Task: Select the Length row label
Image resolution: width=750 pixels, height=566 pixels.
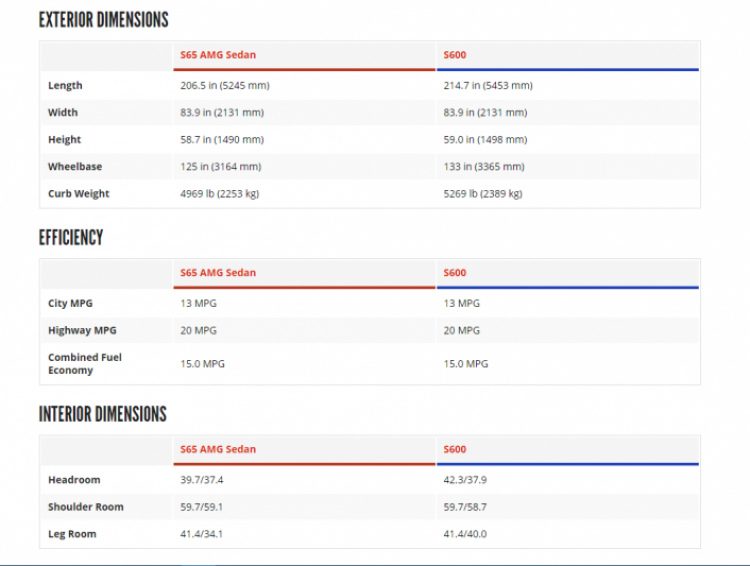Action: [x=65, y=86]
